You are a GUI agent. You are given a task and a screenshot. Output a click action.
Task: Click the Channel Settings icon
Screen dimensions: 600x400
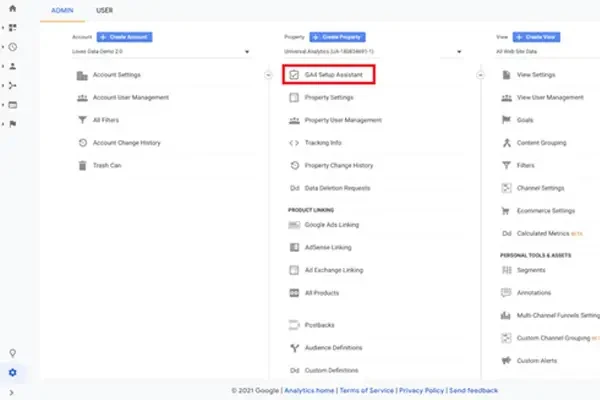click(x=506, y=188)
